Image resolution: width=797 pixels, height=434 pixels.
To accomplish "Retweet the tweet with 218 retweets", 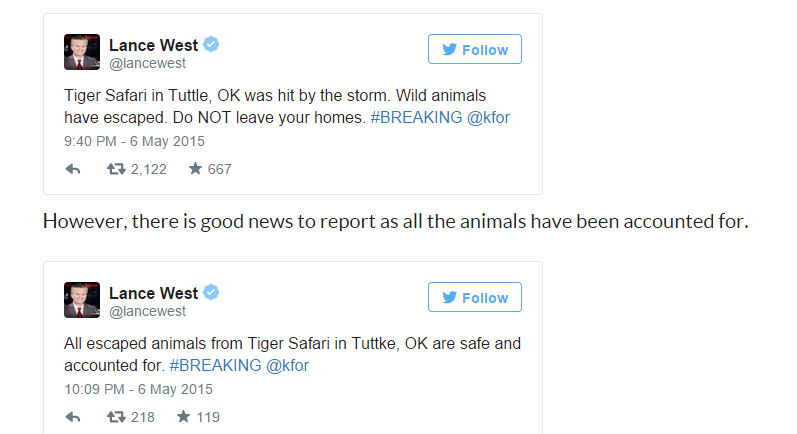I will (118, 417).
